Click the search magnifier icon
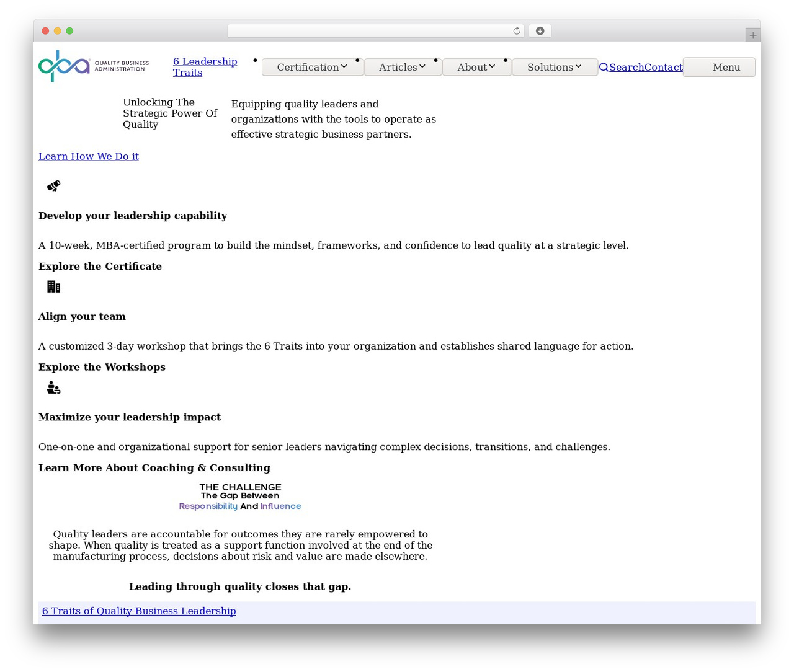This screenshot has height=672, width=794. pyautogui.click(x=604, y=68)
